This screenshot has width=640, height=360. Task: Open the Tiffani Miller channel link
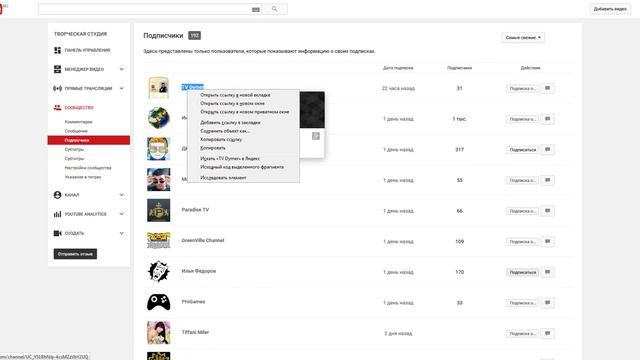[x=195, y=332]
